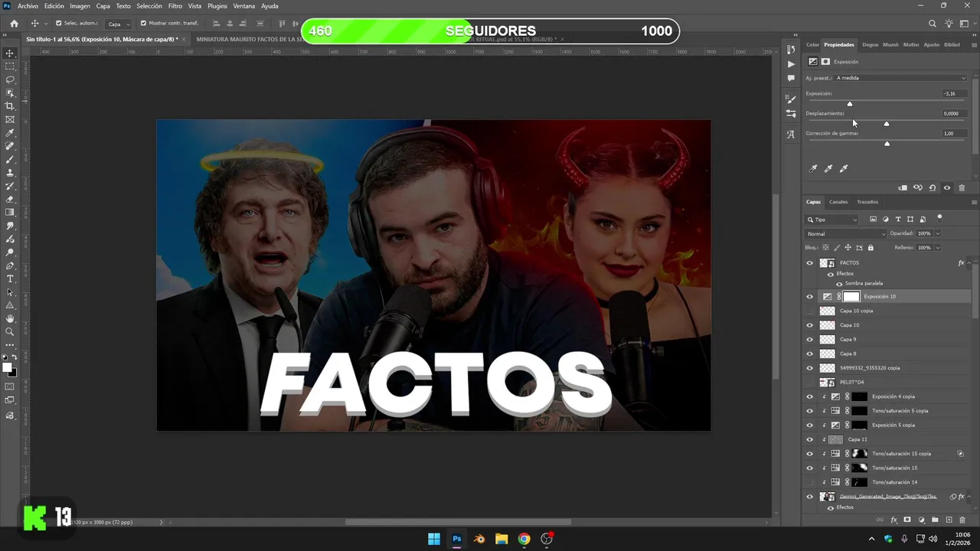This screenshot has width=980, height=551.
Task: Show the Capa 10 copia layer
Action: pyautogui.click(x=810, y=311)
